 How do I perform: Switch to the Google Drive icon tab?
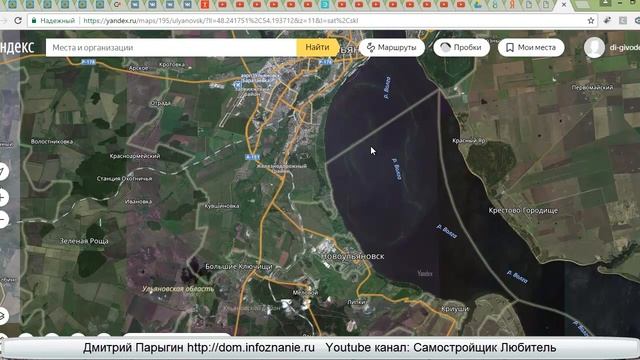pos(478,4)
